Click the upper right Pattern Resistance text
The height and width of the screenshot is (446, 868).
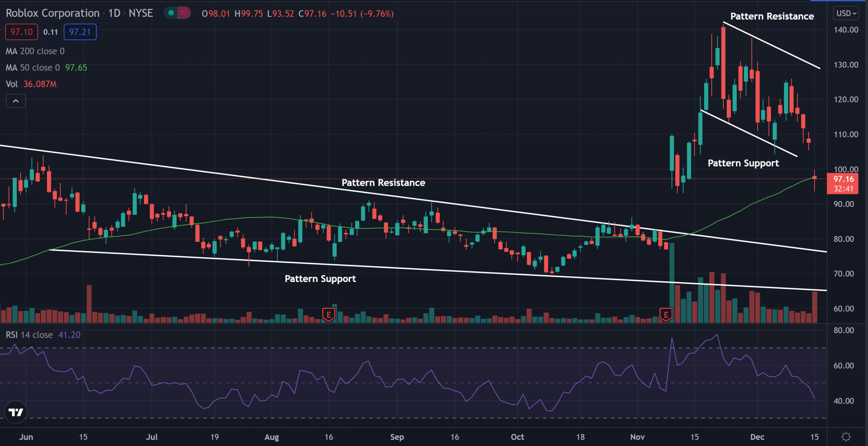[772, 16]
